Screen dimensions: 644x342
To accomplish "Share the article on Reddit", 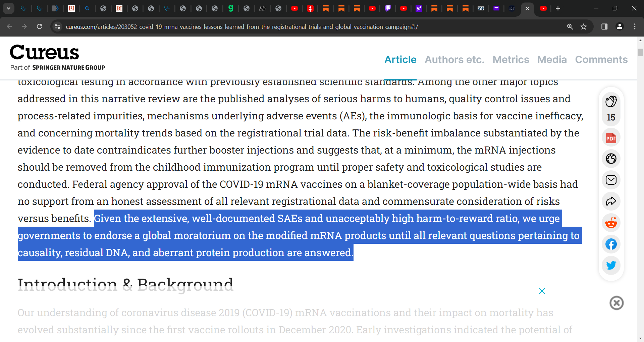I will pyautogui.click(x=611, y=223).
